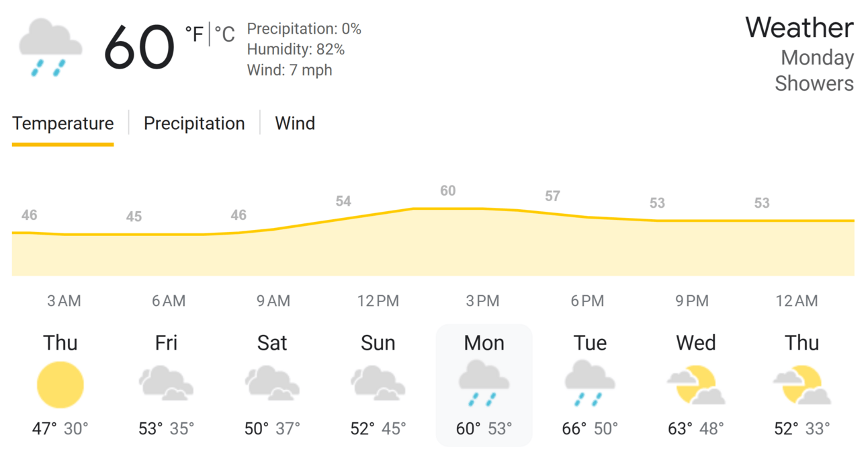Open the Temperature tab
This screenshot has height=462, width=868.
pos(63,124)
